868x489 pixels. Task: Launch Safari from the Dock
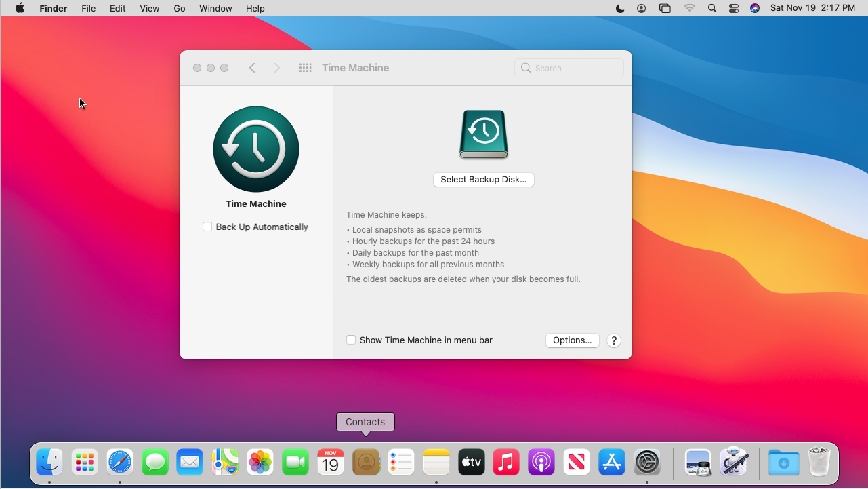point(120,463)
